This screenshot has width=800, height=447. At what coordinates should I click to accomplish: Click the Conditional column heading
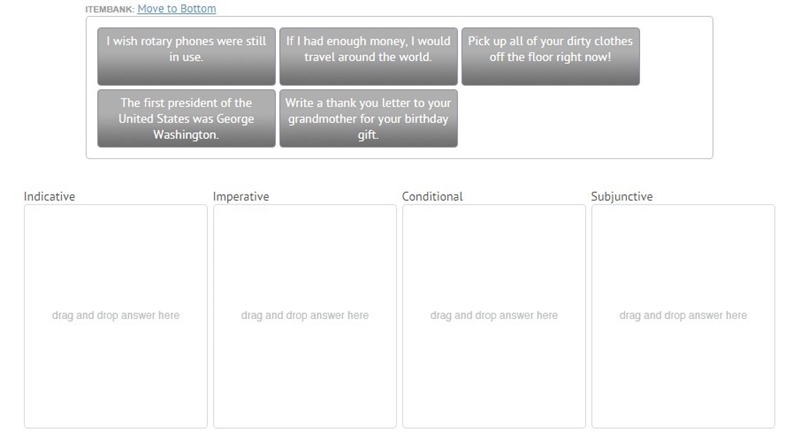[432, 196]
